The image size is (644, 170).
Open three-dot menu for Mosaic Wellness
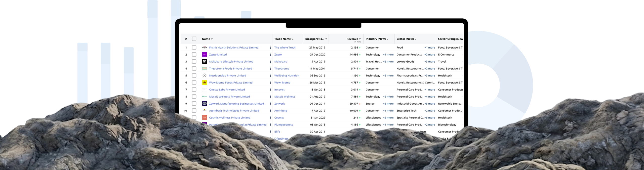pos(270,97)
